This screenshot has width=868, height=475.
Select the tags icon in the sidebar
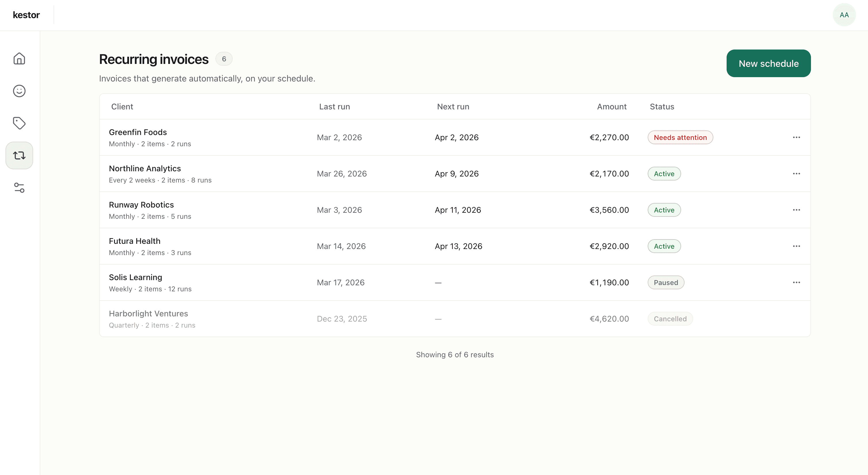point(19,123)
